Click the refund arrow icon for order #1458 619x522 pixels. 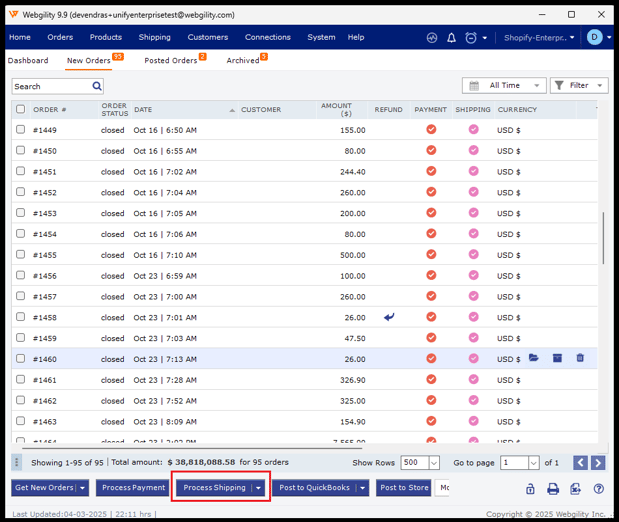coord(389,317)
